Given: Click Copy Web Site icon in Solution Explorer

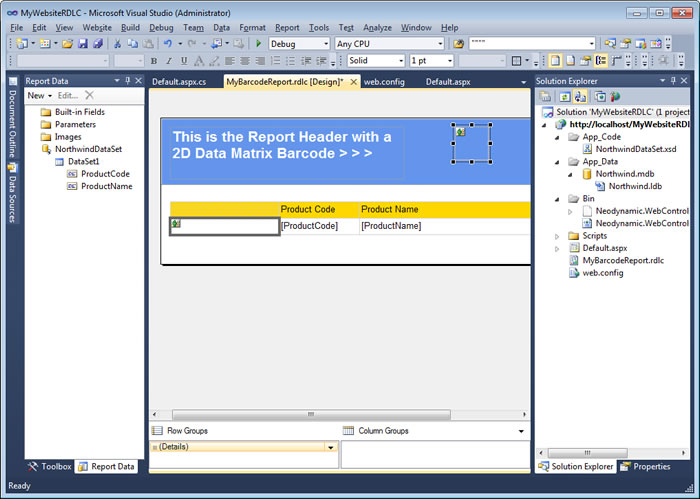Looking at the screenshot, I should click(600, 96).
